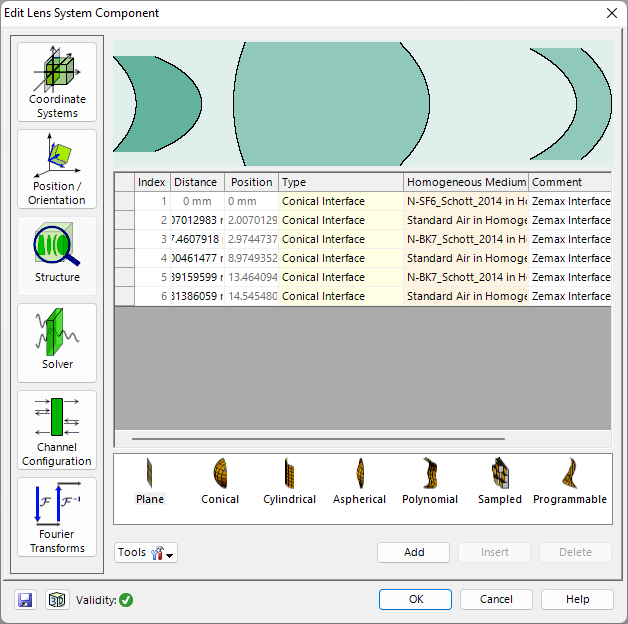This screenshot has height=624, width=628.
Task: Open the Tools dropdown menu
Action: (x=146, y=553)
